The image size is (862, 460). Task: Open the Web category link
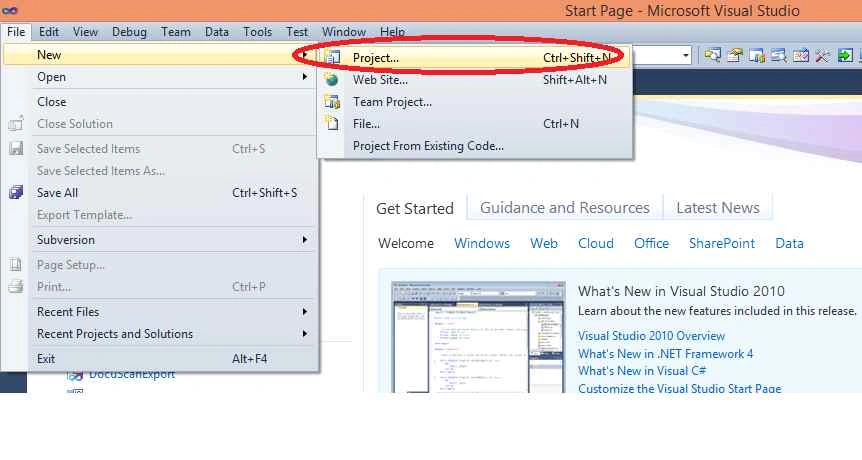point(544,243)
